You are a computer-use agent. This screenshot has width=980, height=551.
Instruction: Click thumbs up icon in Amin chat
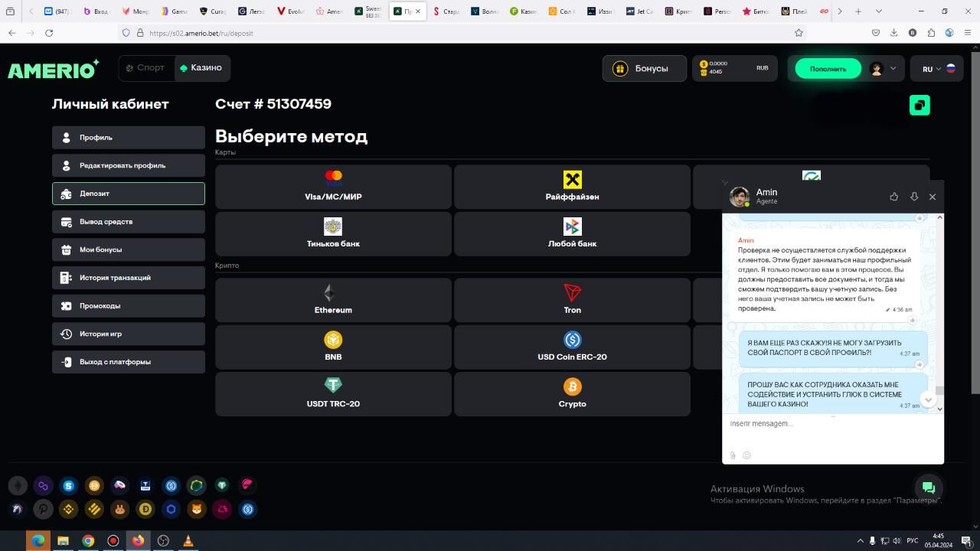893,197
